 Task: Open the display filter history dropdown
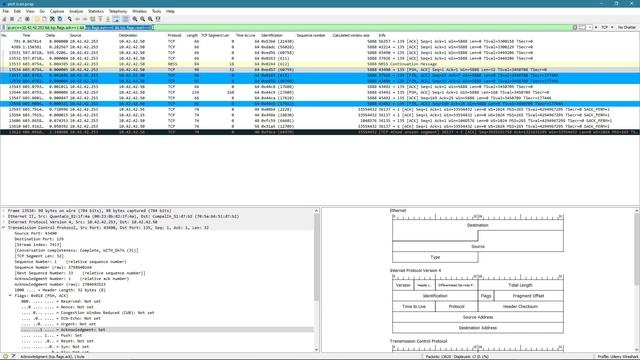590,27
